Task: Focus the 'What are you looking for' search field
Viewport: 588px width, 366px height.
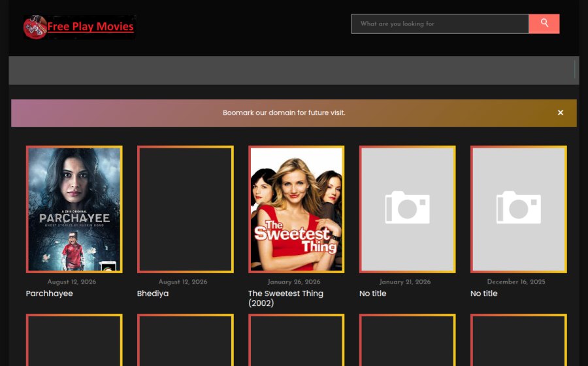Action: pos(440,24)
